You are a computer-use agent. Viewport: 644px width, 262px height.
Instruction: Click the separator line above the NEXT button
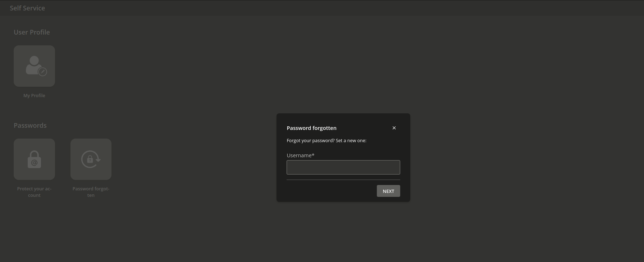tap(343, 180)
